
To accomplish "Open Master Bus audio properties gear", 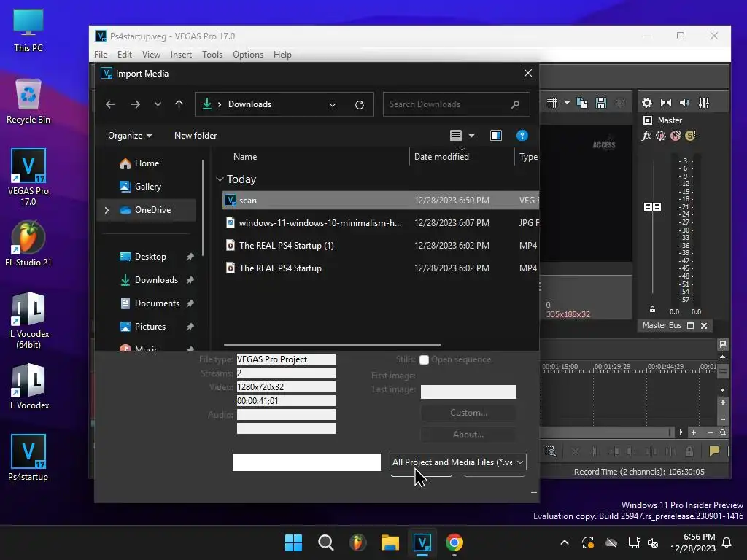I will click(x=647, y=103).
